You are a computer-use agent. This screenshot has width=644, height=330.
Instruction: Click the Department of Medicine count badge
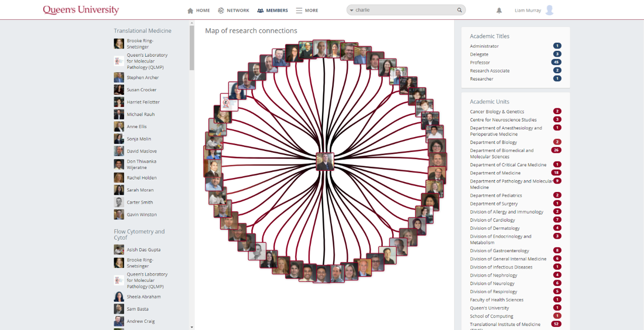click(557, 173)
